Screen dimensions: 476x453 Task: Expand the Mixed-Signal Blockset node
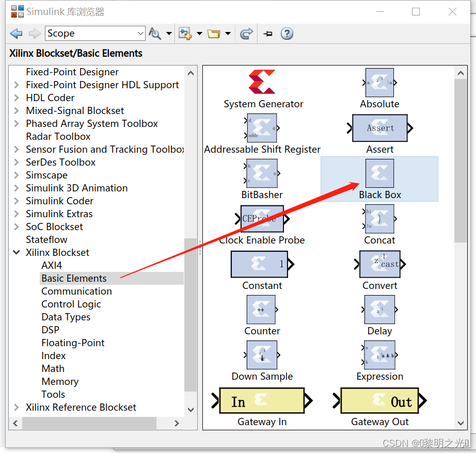17,111
